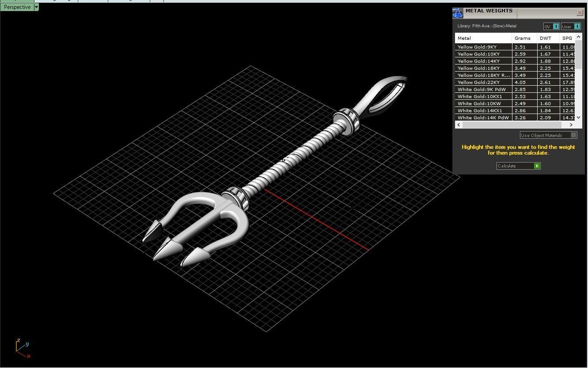
Task: Click the Metal Weights scale icon
Action: point(458,13)
